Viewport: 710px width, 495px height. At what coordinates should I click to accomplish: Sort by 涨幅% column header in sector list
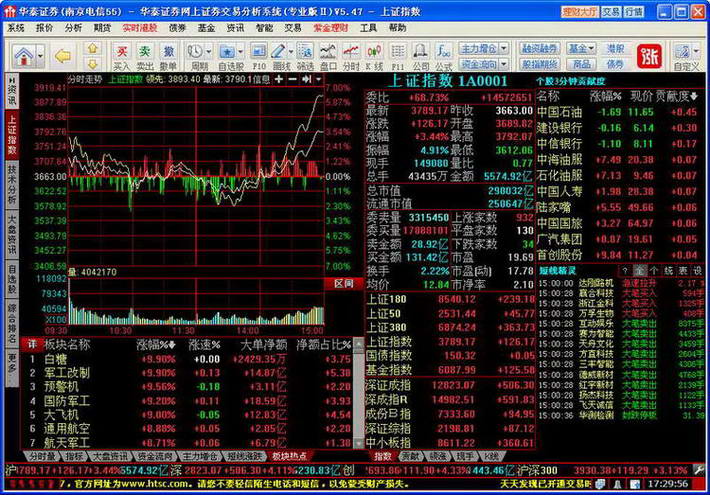pyautogui.click(x=155, y=344)
